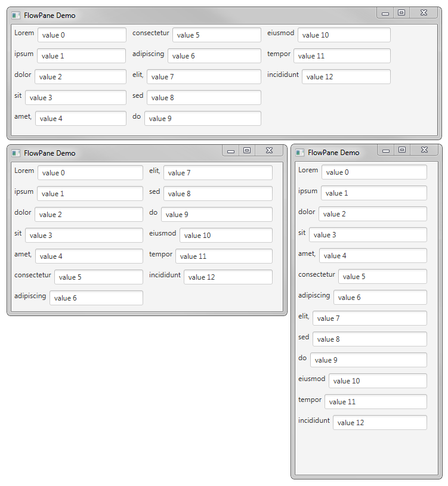Click the right window's 'FlowPane Demo' title text

click(333, 153)
